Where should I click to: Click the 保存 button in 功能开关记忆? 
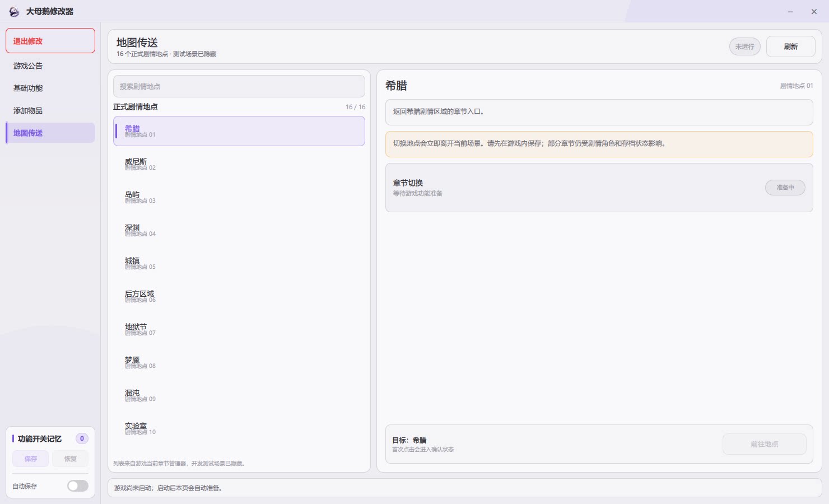click(x=31, y=459)
